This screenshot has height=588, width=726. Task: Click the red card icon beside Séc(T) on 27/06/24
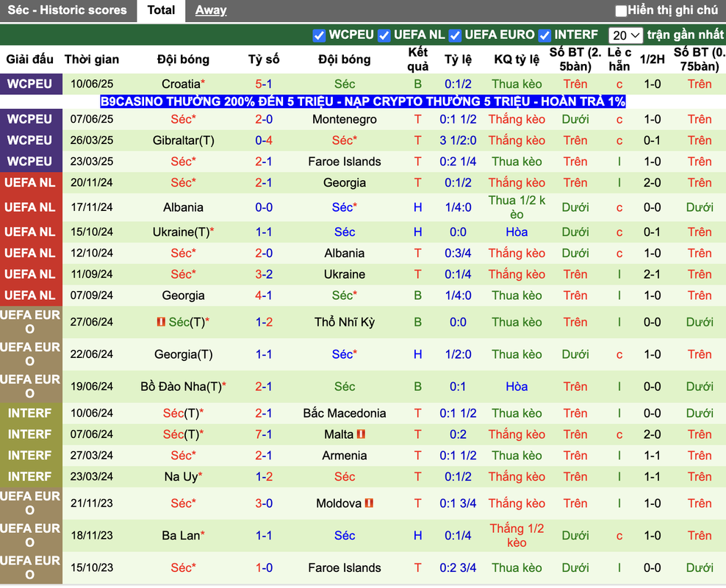point(161,321)
